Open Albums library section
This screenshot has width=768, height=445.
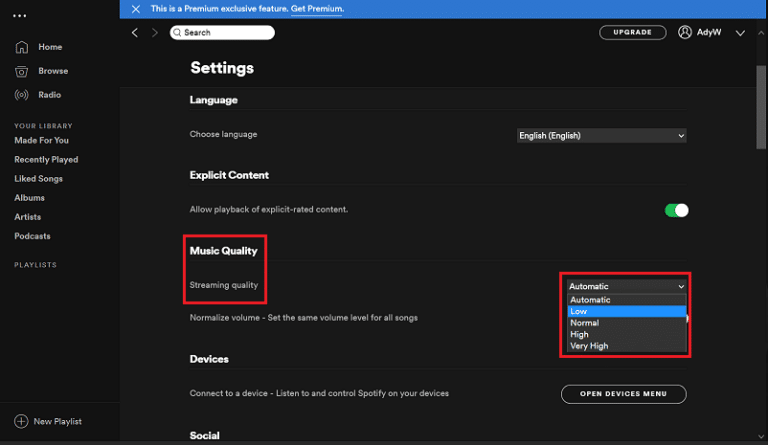click(x=29, y=198)
